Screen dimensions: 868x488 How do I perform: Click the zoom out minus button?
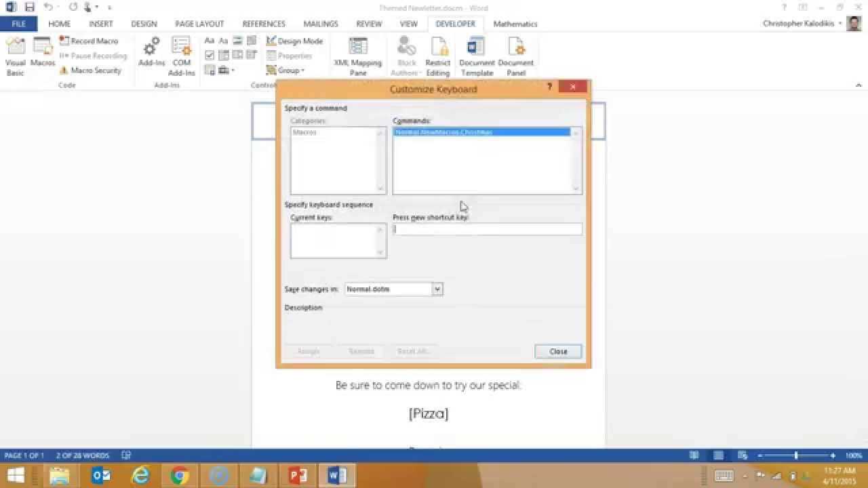760,455
